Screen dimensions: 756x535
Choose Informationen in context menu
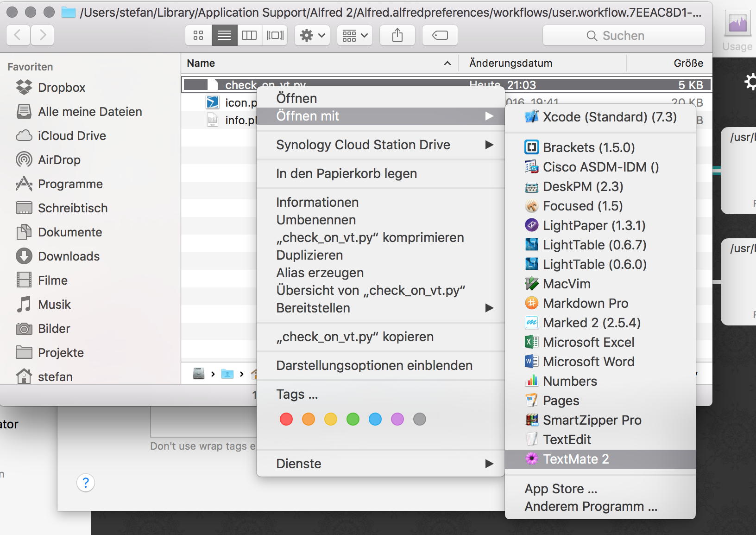point(380,202)
